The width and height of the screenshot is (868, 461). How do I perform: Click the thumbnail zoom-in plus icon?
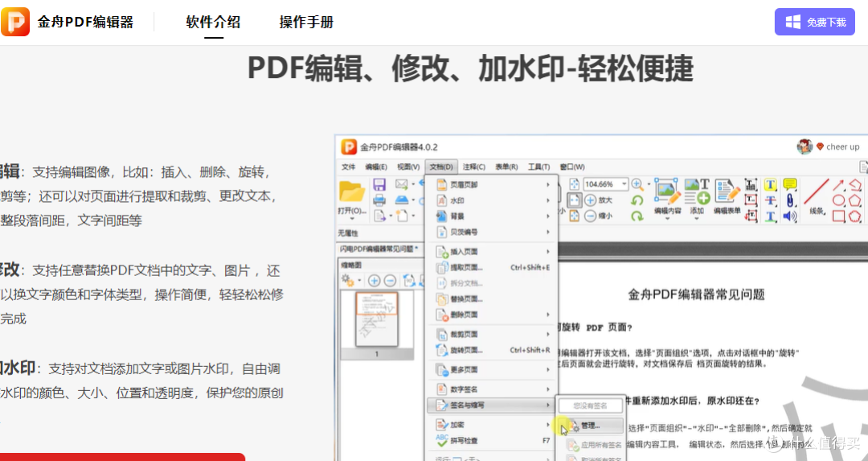[x=375, y=280]
